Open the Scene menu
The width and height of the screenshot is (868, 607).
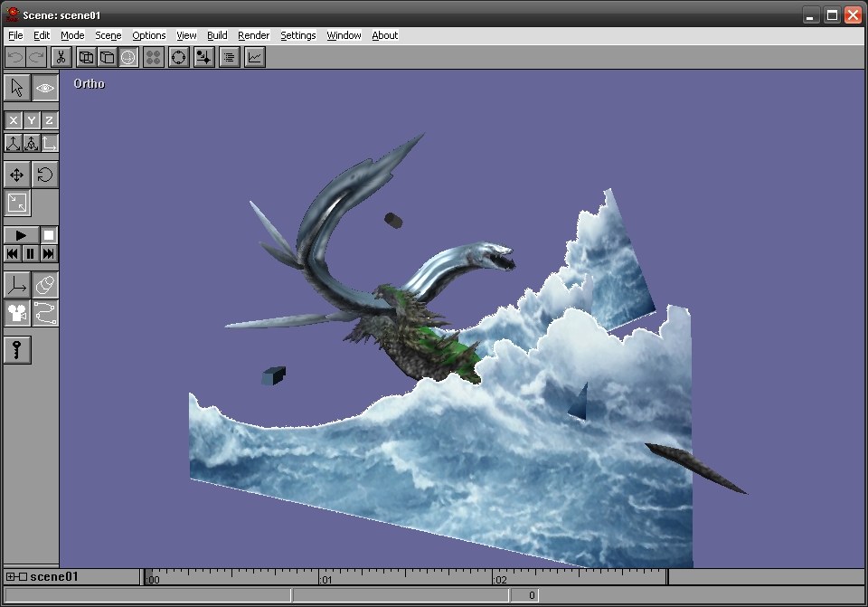click(108, 35)
